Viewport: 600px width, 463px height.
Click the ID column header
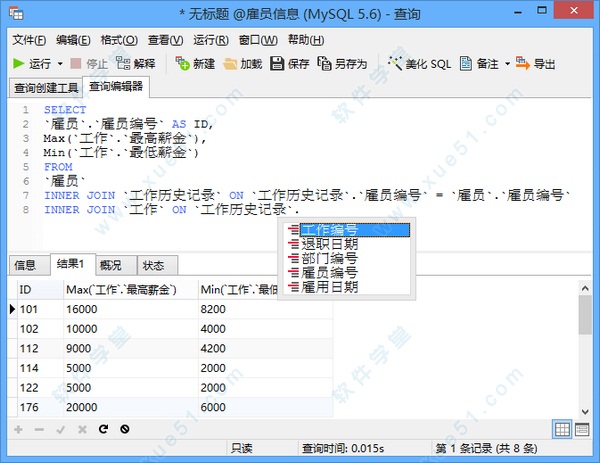(40, 290)
